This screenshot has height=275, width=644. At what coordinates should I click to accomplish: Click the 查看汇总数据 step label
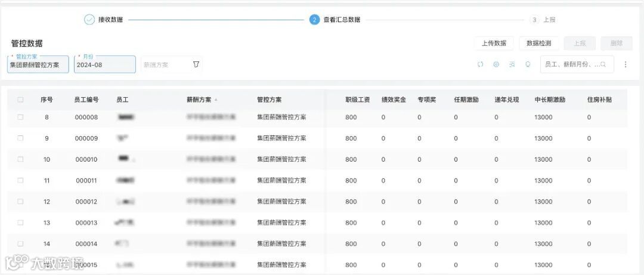point(342,20)
